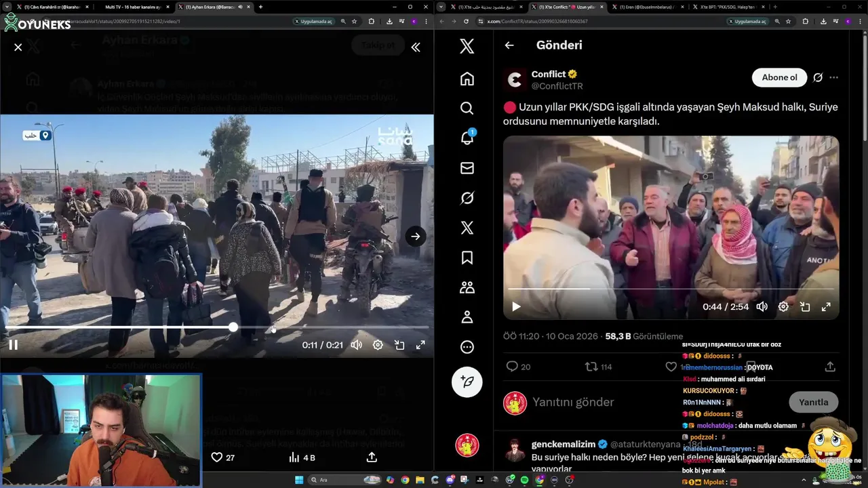Image resolution: width=868 pixels, height=488 pixels.
Task: Click Uygulamada aç in right browser
Action: pyautogui.click(x=749, y=21)
